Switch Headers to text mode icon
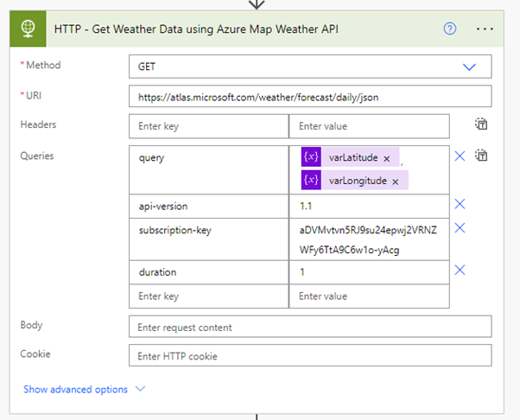 tap(481, 124)
